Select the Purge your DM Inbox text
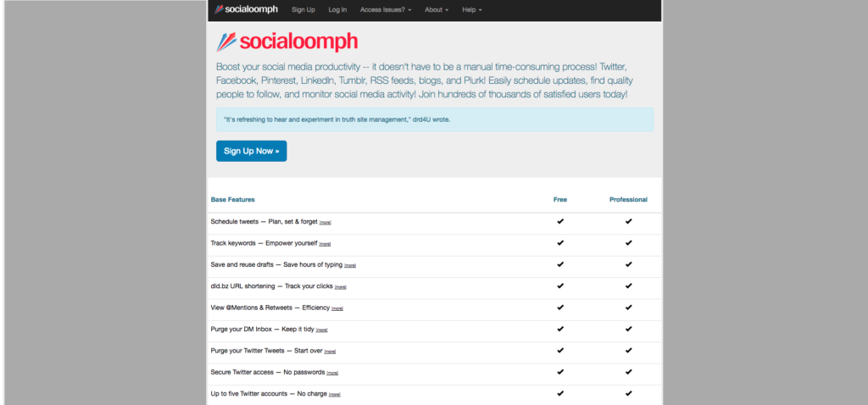The height and width of the screenshot is (405, 868). 263,330
